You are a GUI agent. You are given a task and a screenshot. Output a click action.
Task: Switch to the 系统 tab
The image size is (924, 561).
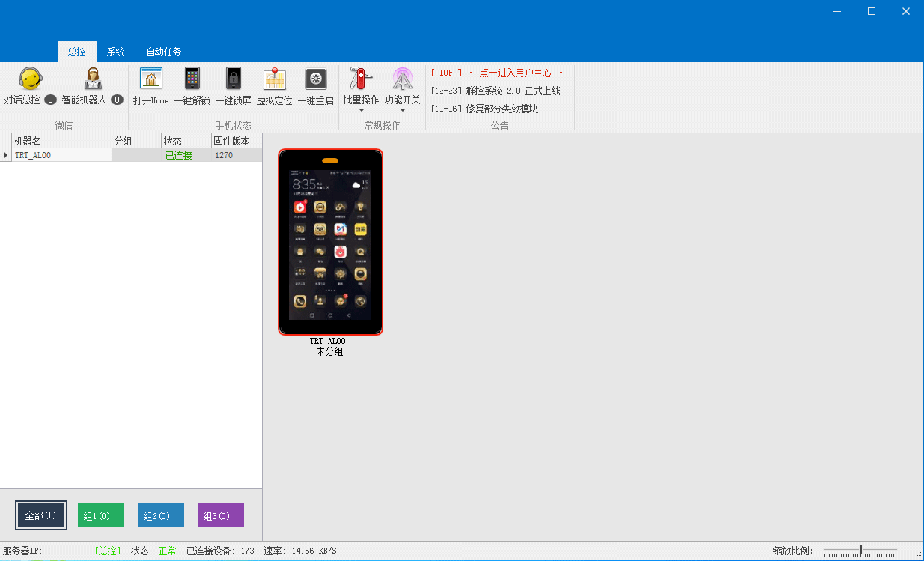coord(115,52)
